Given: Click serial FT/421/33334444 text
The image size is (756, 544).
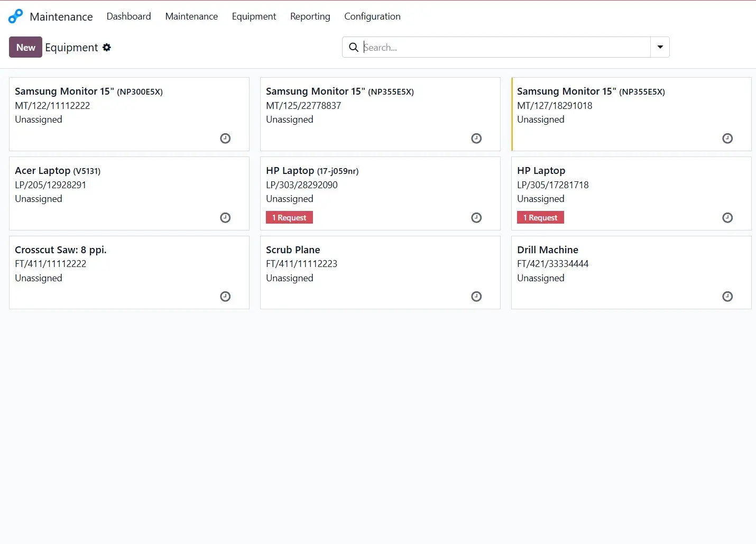Looking at the screenshot, I should [x=552, y=264].
